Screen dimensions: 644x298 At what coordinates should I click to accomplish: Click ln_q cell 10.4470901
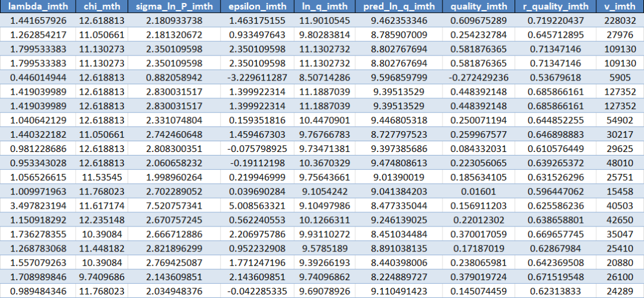[x=324, y=120]
